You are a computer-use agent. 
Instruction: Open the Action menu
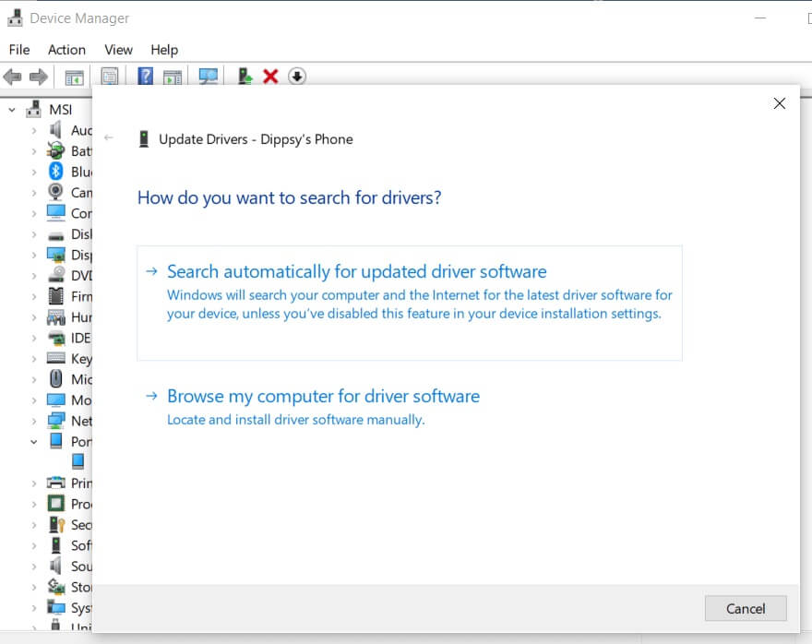[66, 50]
